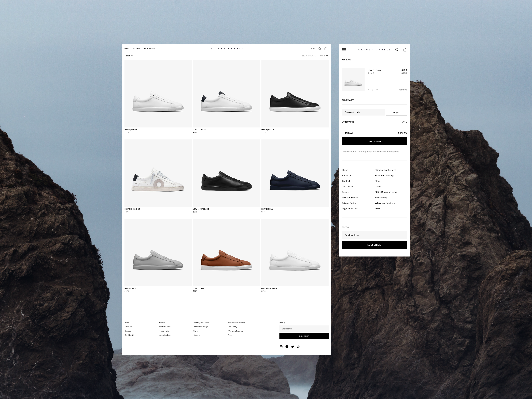This screenshot has width=532, height=399.
Task: Navigate to OUR STORY
Action: pyautogui.click(x=149, y=48)
